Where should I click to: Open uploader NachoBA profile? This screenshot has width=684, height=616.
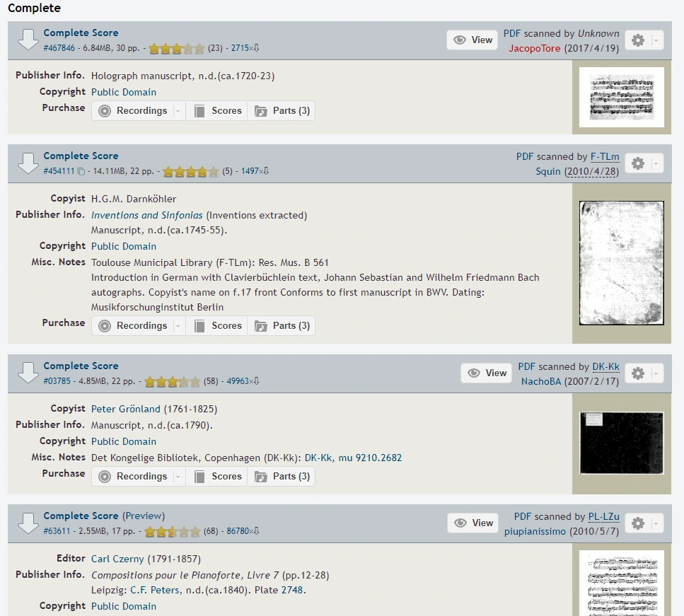541,381
